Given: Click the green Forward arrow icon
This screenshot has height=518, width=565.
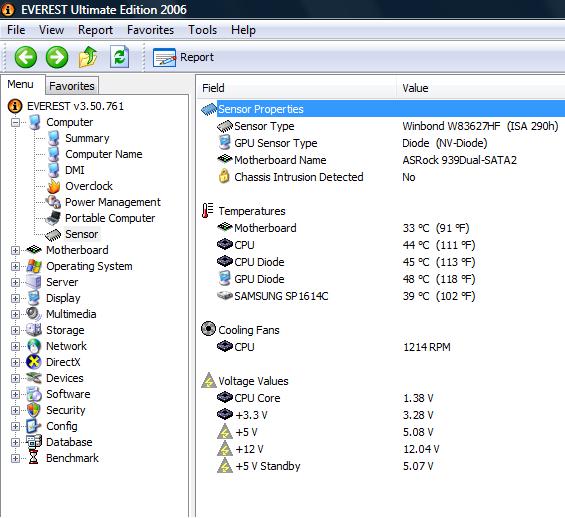Looking at the screenshot, I should [57, 57].
